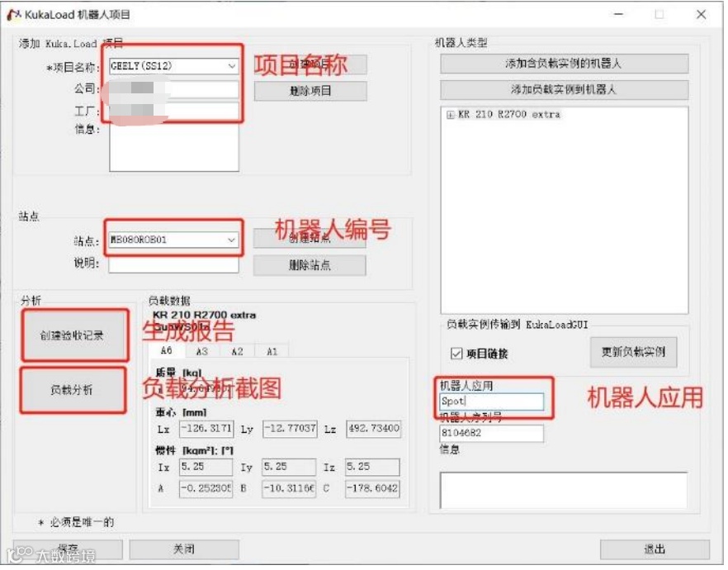Click the 保存 button
Image resolution: width=728 pixels, height=570 pixels.
coord(68,549)
